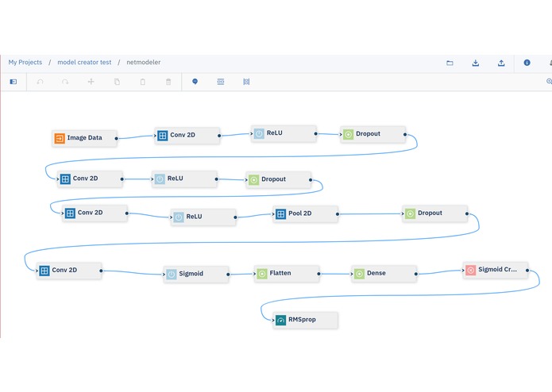The image size is (552, 392).
Task: Click the plus add icon in toolbar
Action: pyautogui.click(x=91, y=82)
